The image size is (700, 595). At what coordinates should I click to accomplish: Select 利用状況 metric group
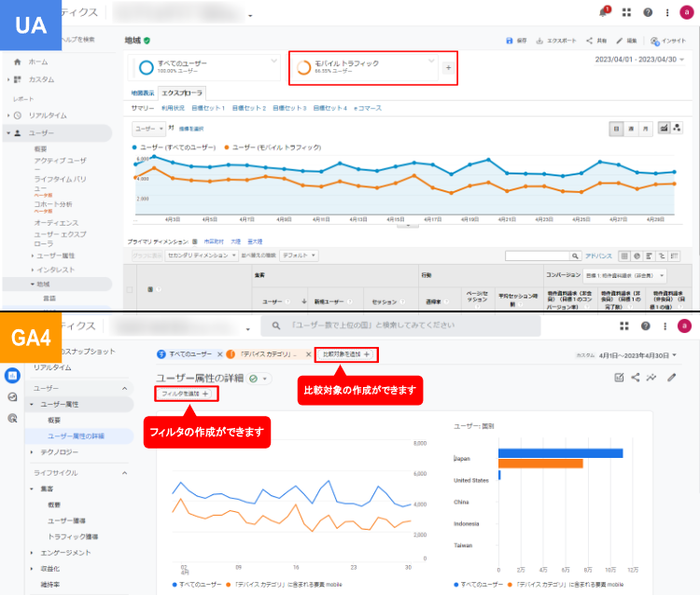(173, 108)
